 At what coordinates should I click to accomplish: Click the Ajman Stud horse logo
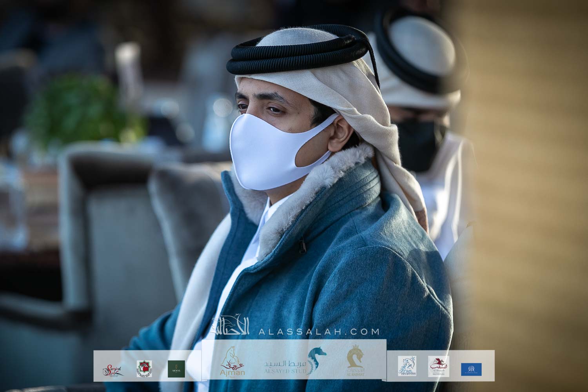(x=233, y=363)
